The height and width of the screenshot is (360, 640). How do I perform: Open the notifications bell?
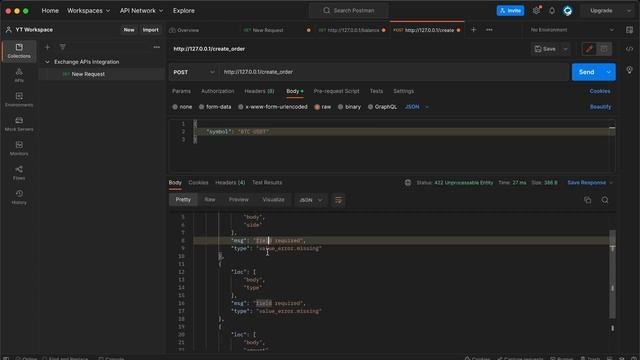point(552,11)
